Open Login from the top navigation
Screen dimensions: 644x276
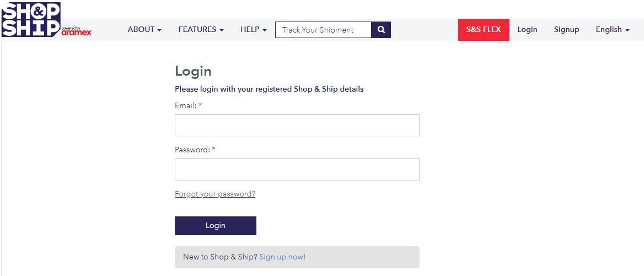click(x=527, y=30)
